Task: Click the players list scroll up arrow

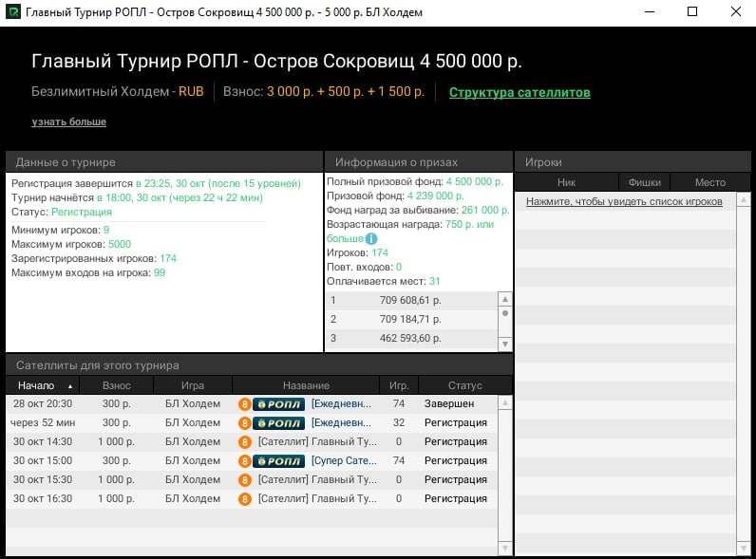Action: pos(744,199)
